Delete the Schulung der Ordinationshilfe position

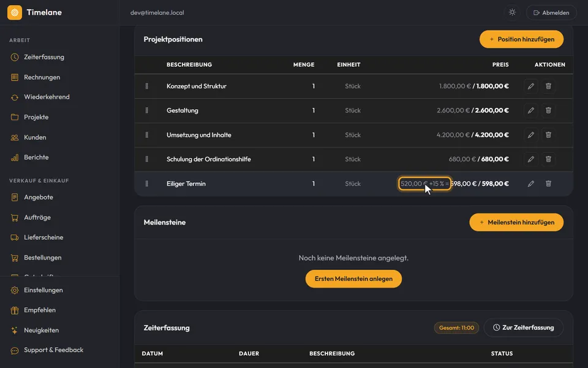point(548,159)
